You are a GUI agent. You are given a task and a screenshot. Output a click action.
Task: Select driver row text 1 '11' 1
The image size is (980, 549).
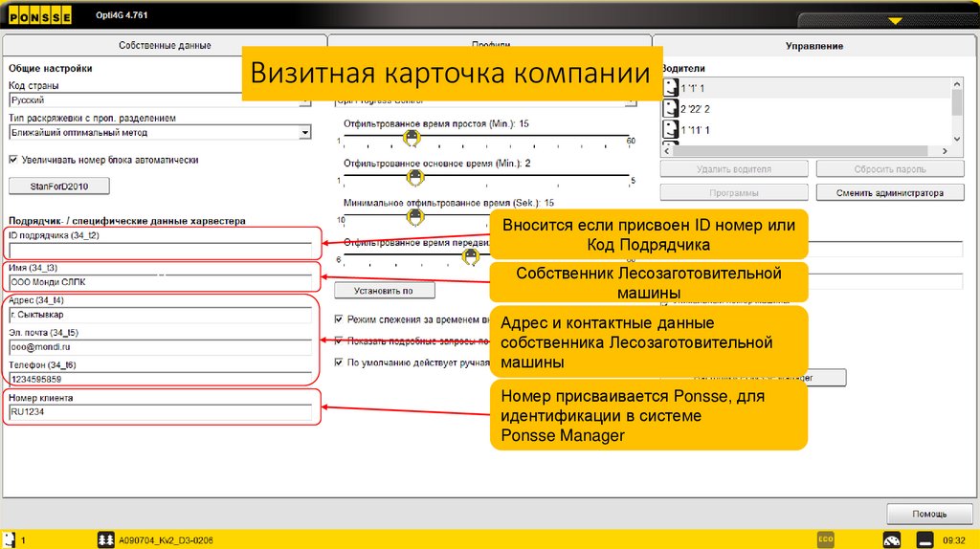click(695, 130)
